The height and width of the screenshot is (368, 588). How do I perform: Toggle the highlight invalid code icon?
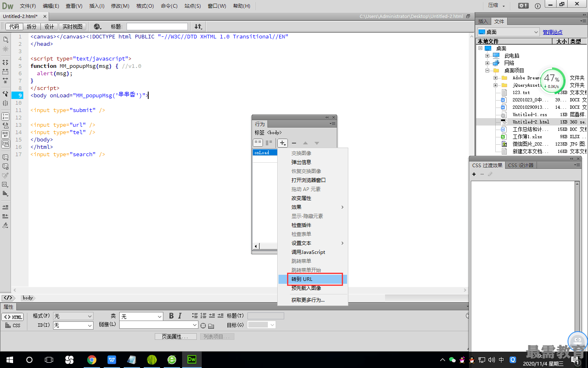click(x=5, y=126)
